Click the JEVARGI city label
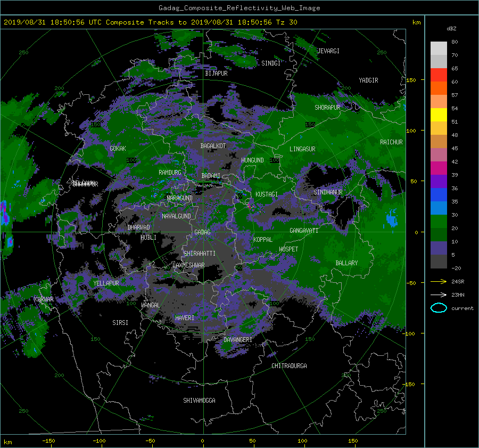 (329, 51)
